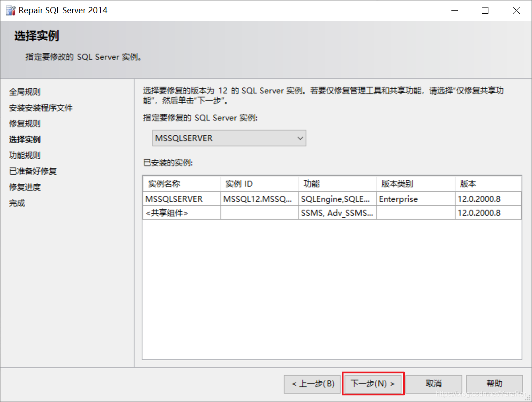Select 功能规则 step in sidebar
This screenshot has width=532, height=402.
25,156
